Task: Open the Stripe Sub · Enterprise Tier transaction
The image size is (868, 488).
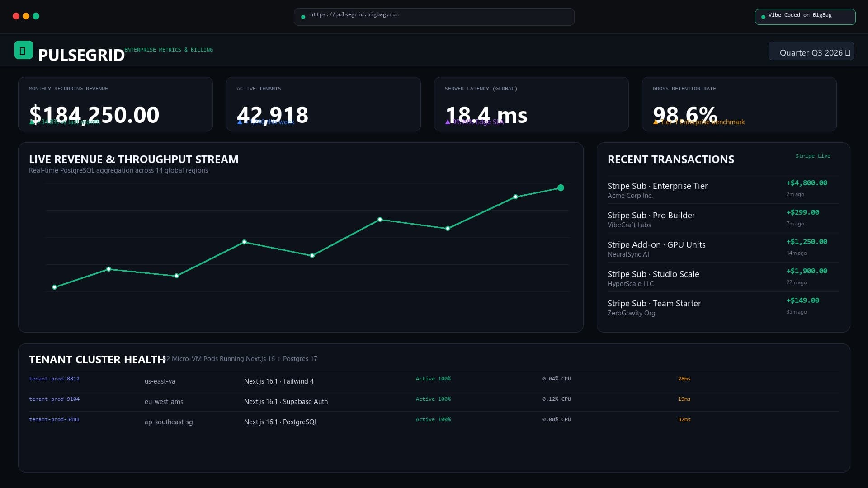Action: (x=723, y=189)
